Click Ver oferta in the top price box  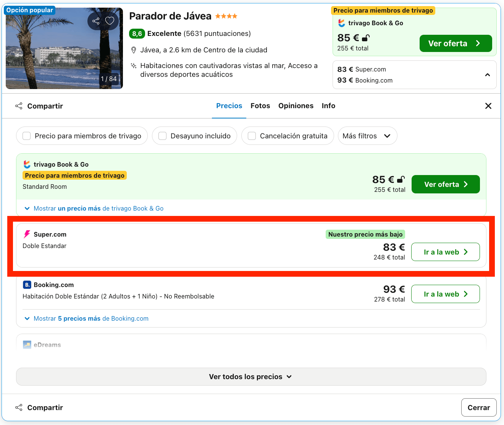pos(456,43)
